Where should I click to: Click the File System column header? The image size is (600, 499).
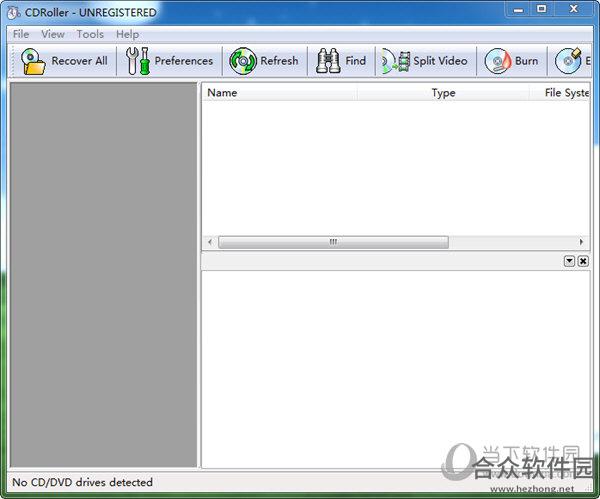(560, 93)
